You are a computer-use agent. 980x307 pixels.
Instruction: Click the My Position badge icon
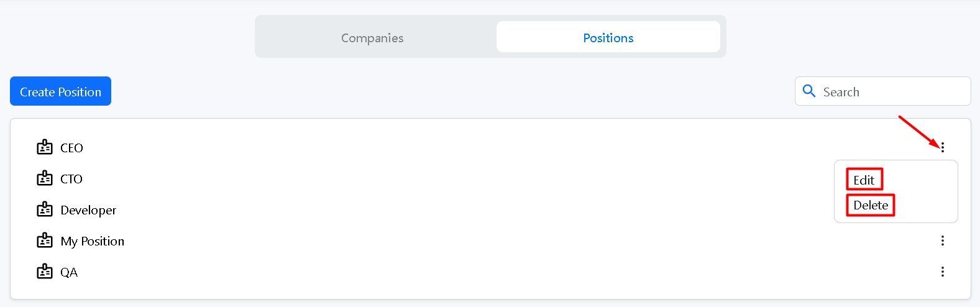pos(45,241)
